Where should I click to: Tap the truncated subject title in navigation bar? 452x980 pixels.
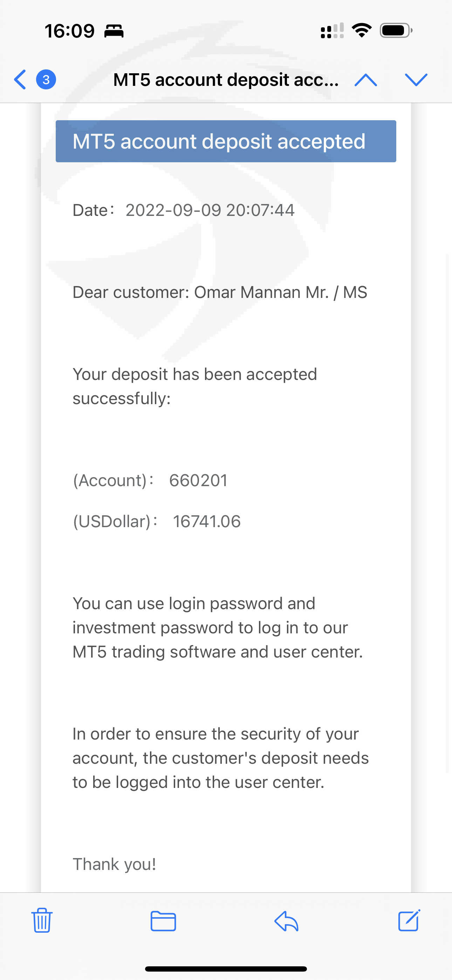pos(226,80)
